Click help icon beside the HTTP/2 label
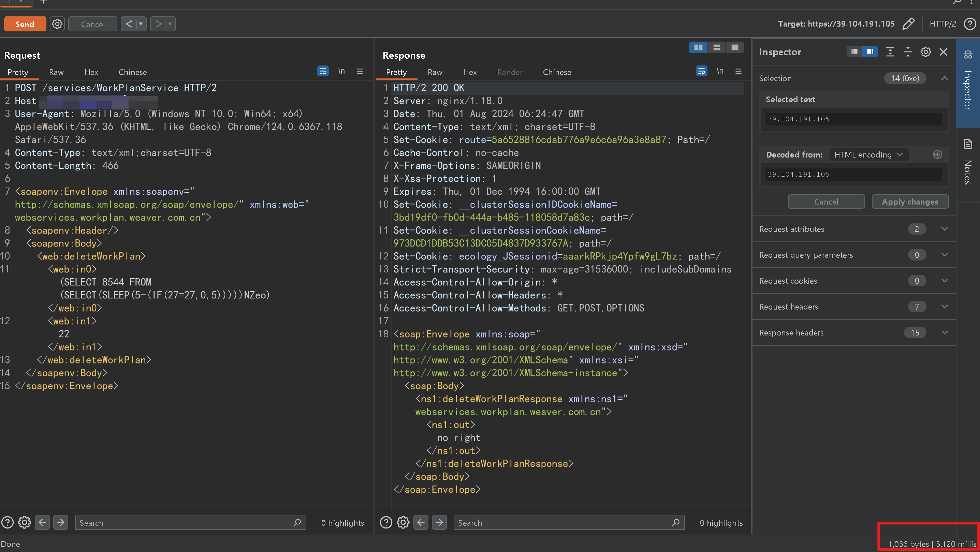 (969, 24)
